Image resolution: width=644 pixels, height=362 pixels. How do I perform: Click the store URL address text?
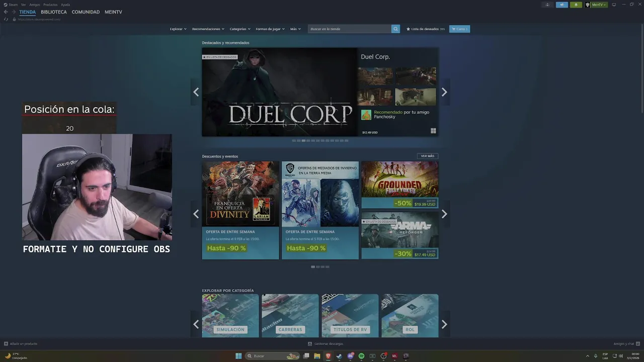(x=39, y=19)
